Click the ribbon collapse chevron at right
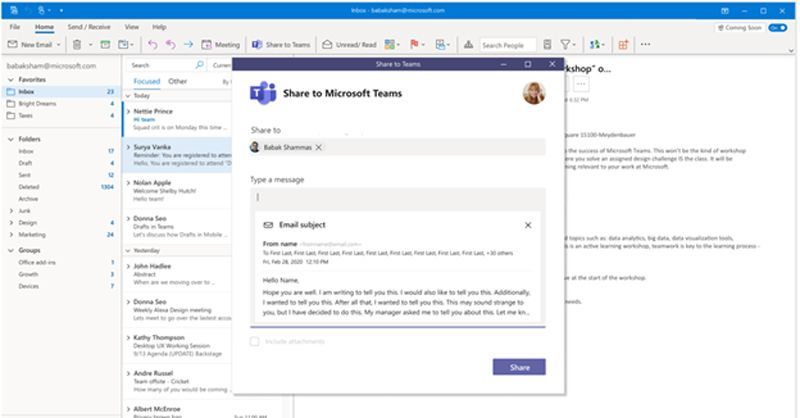 791,51
